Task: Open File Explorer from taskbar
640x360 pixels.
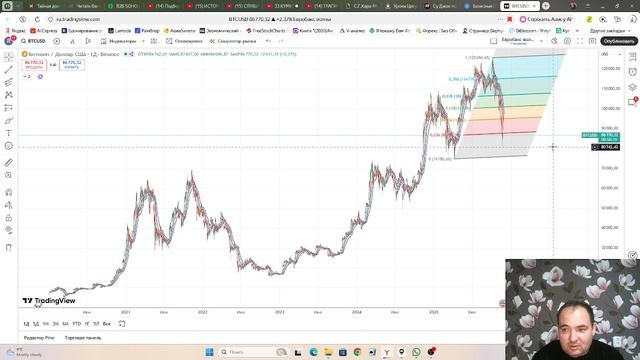Action: (x=328, y=352)
